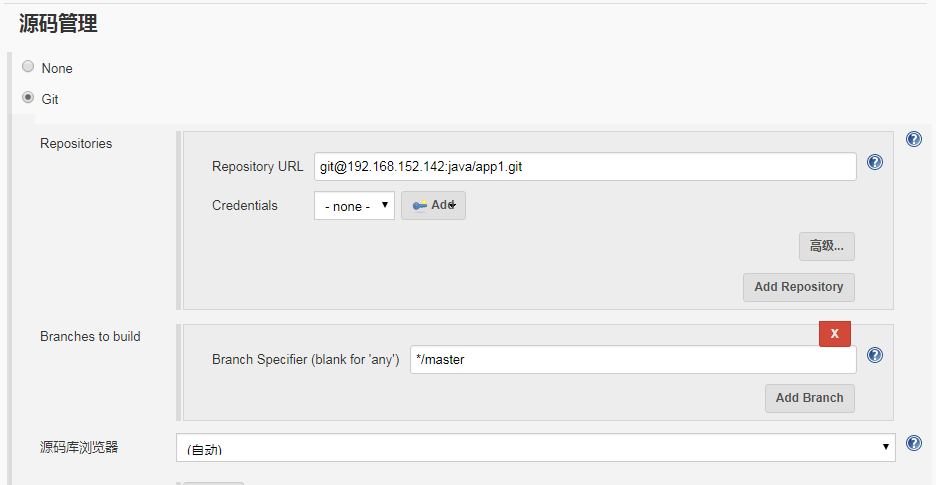Click the Repositories section label
This screenshot has width=936, height=485.
tap(76, 143)
